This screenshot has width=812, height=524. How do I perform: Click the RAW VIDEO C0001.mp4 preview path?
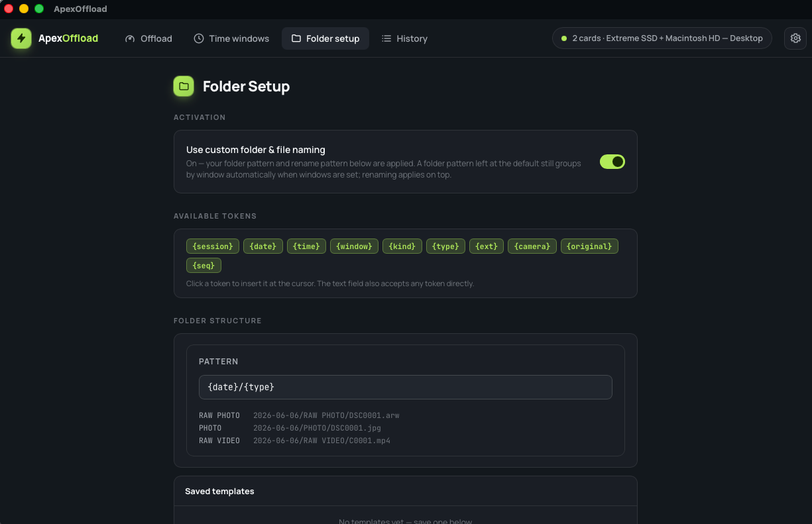click(x=321, y=441)
